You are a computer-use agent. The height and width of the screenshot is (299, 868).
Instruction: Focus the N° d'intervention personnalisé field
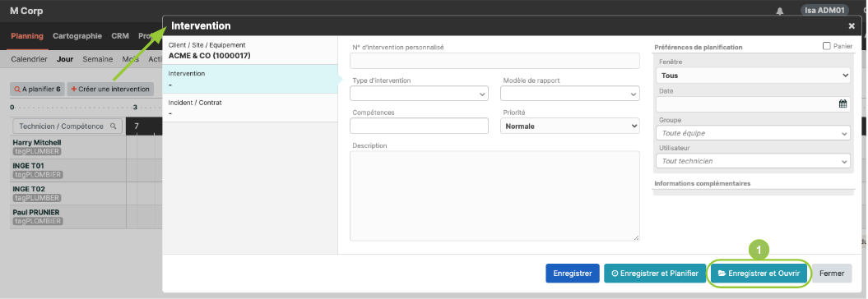(x=495, y=61)
